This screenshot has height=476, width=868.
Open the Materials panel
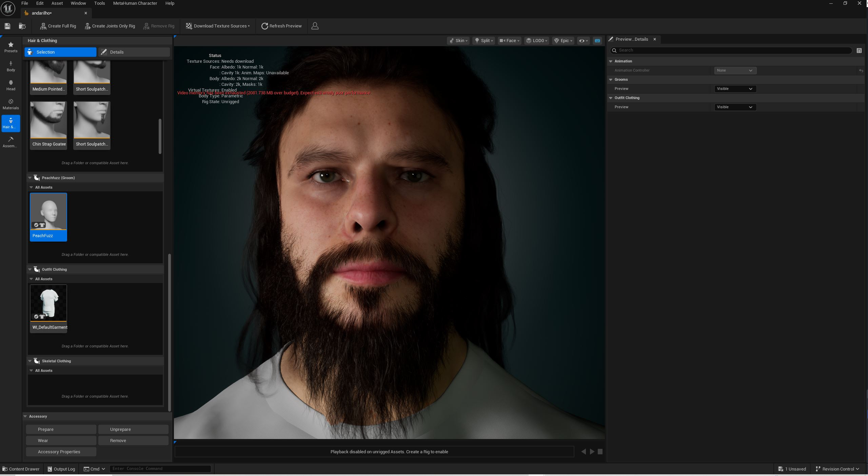tap(11, 104)
